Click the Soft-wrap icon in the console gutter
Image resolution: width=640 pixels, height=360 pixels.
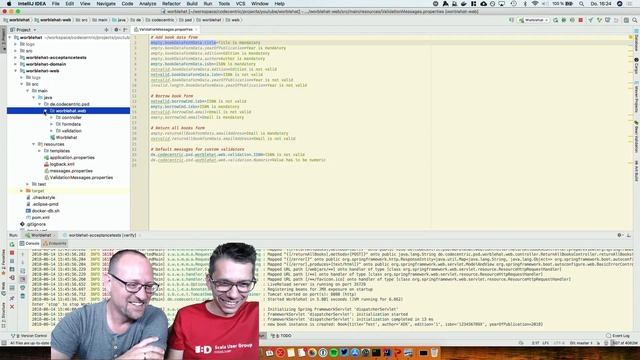coord(23,271)
